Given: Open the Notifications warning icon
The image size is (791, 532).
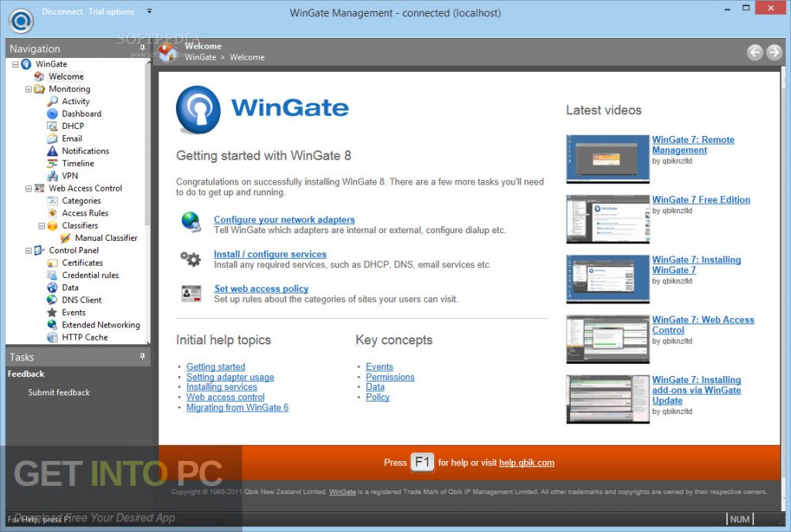Looking at the screenshot, I should [x=52, y=151].
